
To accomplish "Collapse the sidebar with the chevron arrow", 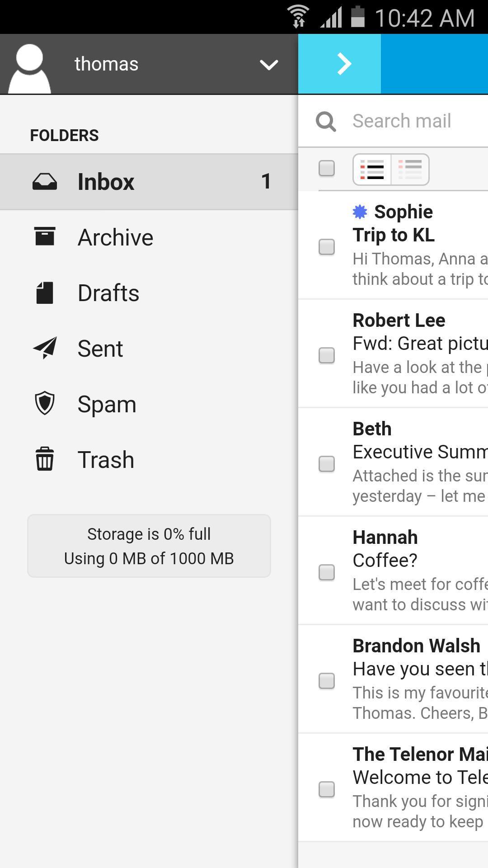I will pyautogui.click(x=344, y=64).
